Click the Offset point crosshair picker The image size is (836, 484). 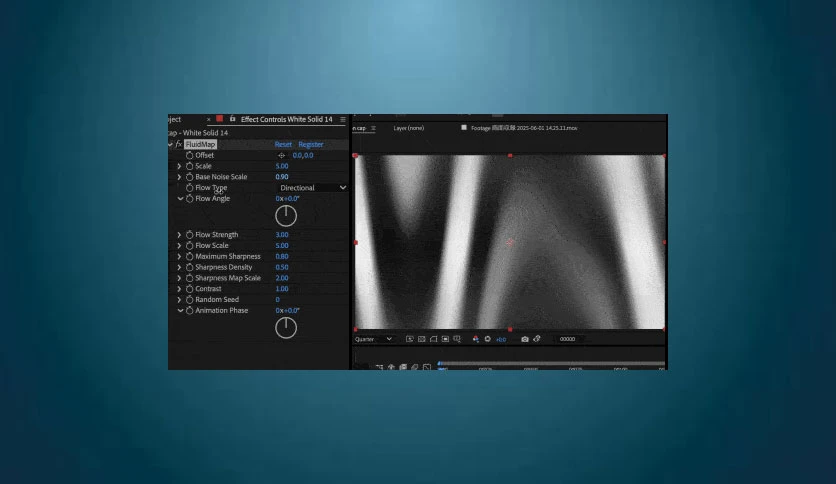click(282, 156)
